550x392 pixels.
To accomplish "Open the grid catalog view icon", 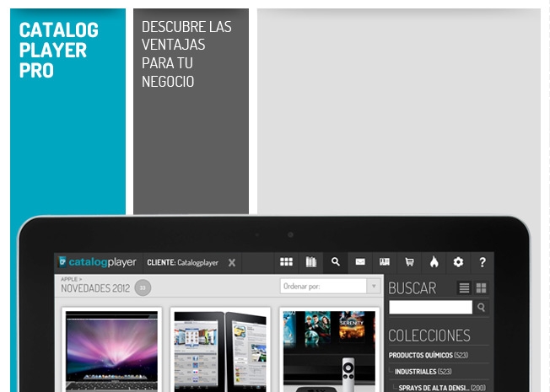I will tap(286, 262).
